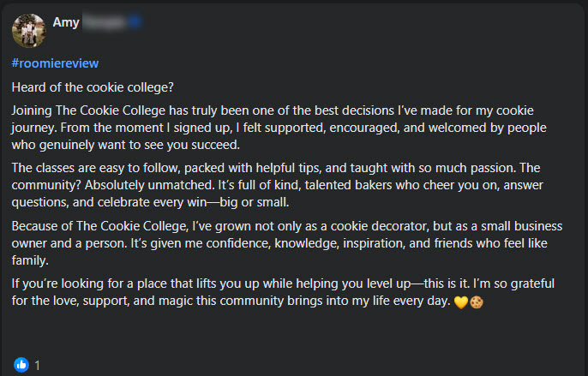Image resolution: width=588 pixels, height=376 pixels.
Task: Click the author name Amy
Action: [x=65, y=21]
